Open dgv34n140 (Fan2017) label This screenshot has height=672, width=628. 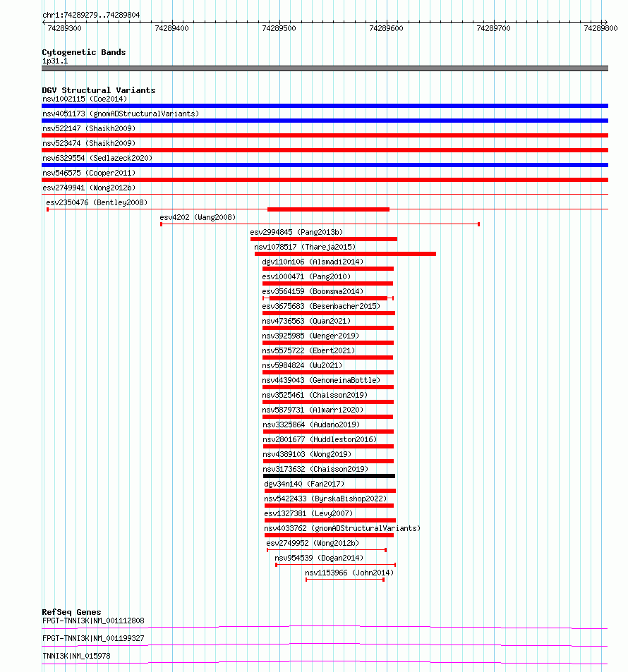304,484
